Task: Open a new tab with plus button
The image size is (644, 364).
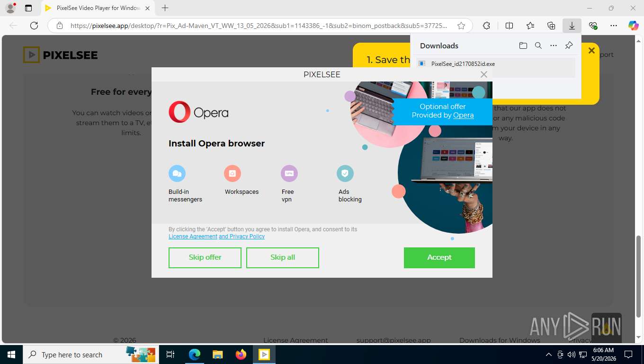Action: (x=165, y=8)
